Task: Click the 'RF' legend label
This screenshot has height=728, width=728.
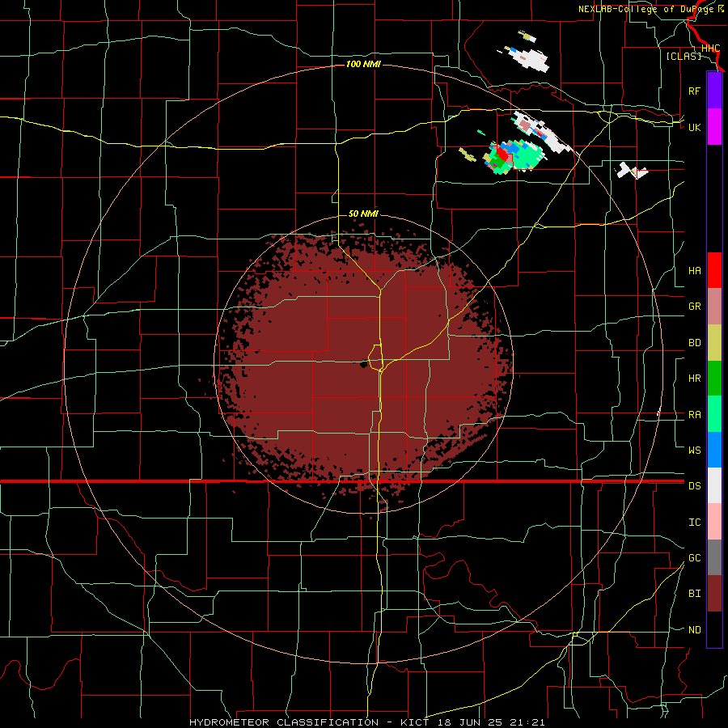Action: (694, 91)
